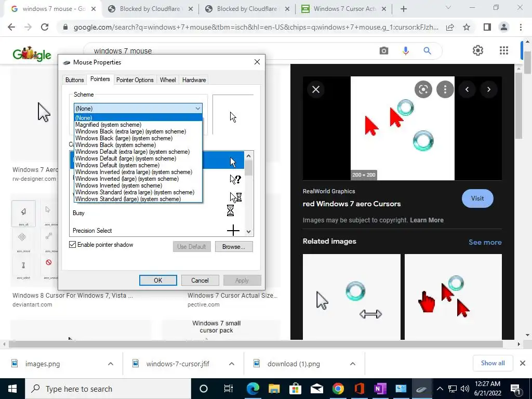The width and height of the screenshot is (532, 399).
Task: Share this page from the address bar
Action: coord(450,27)
